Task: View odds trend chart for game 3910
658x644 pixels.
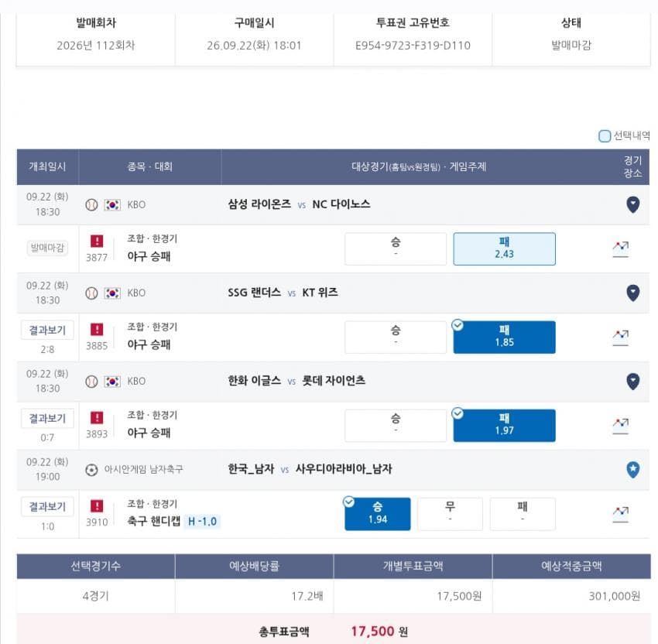Action: [x=620, y=515]
